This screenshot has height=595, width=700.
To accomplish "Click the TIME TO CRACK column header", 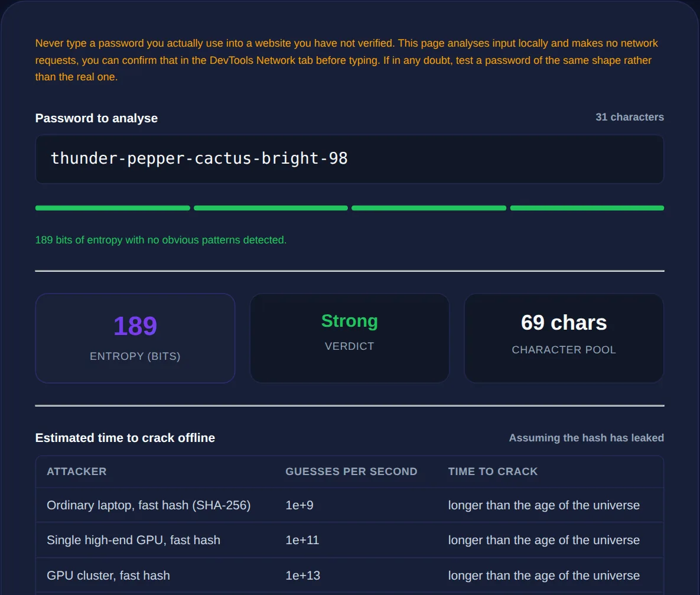I will click(493, 472).
